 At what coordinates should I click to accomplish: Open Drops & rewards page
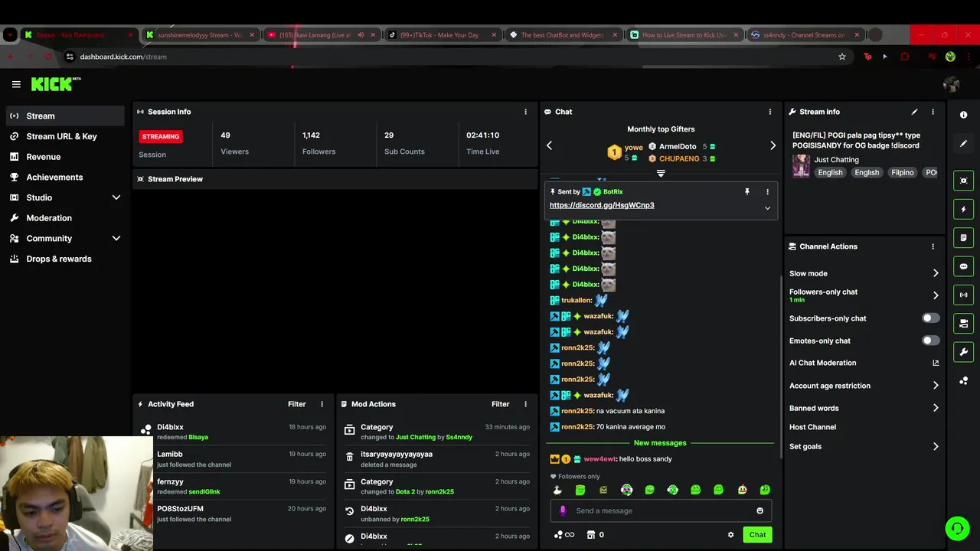click(64, 259)
